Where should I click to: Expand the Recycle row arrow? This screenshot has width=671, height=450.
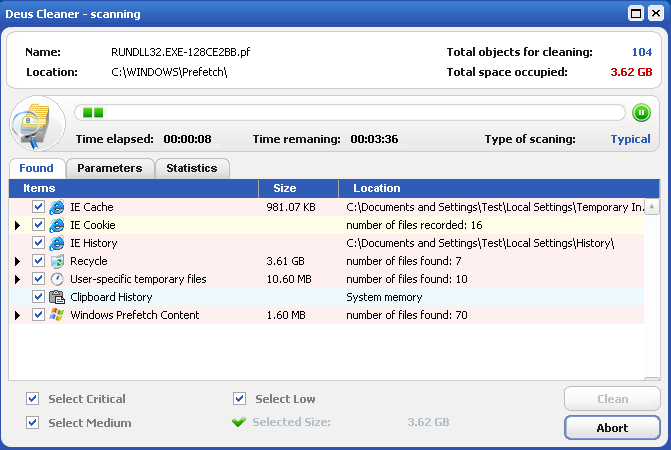pyautogui.click(x=17, y=261)
